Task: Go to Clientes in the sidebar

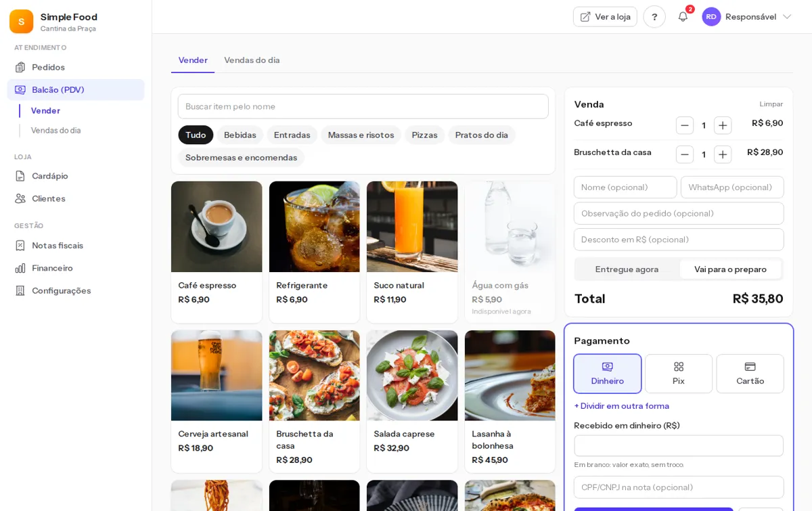Action: point(76,198)
